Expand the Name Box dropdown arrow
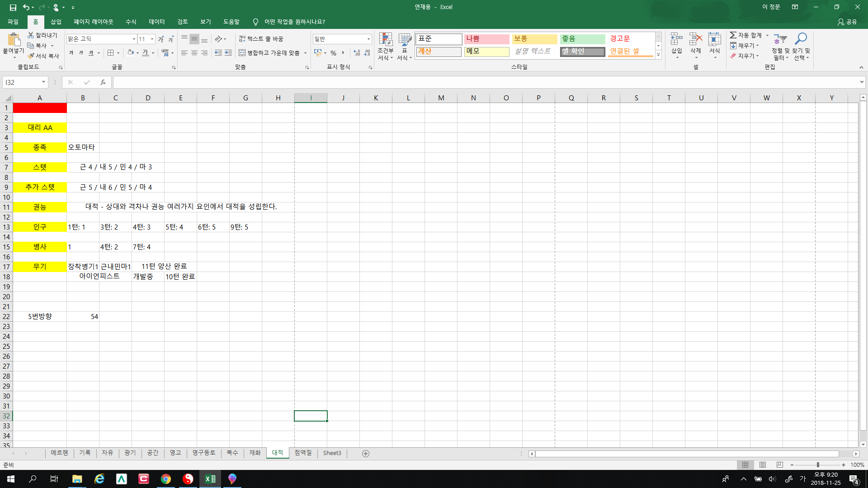Viewport: 868px width, 488px height. (43, 82)
